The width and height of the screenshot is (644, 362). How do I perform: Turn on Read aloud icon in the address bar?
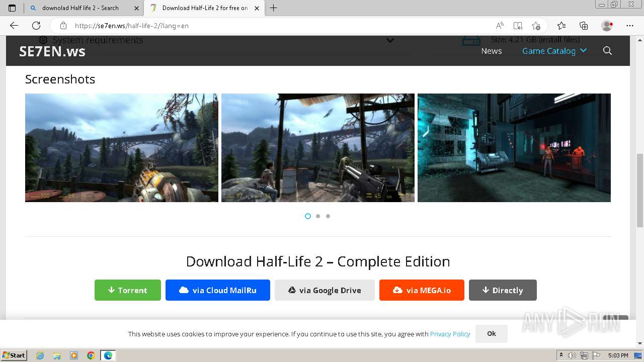tap(500, 26)
